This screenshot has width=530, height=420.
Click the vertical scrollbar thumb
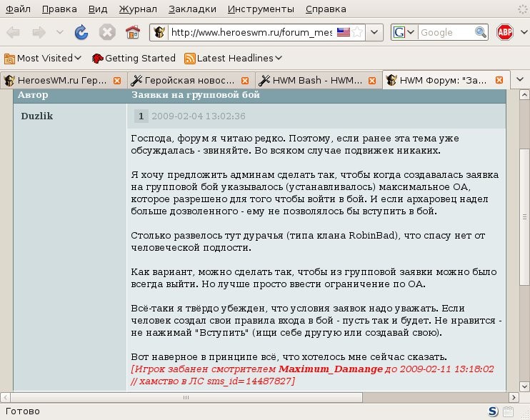pos(524,217)
